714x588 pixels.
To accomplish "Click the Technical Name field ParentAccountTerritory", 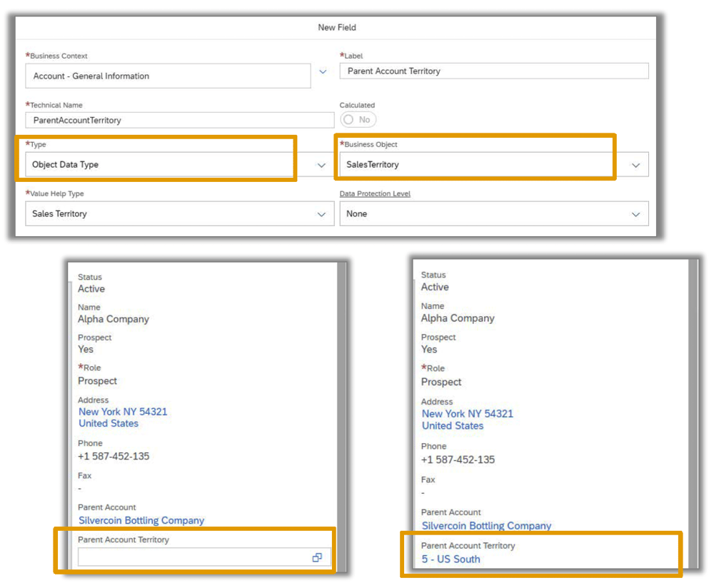I will (x=180, y=120).
